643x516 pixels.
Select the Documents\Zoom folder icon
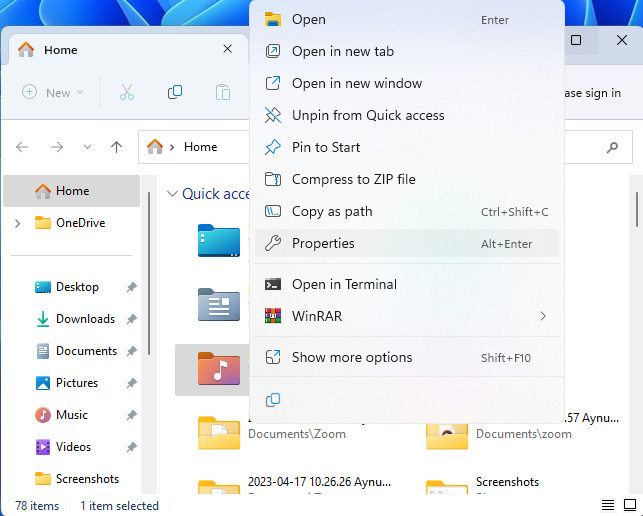coord(219,433)
